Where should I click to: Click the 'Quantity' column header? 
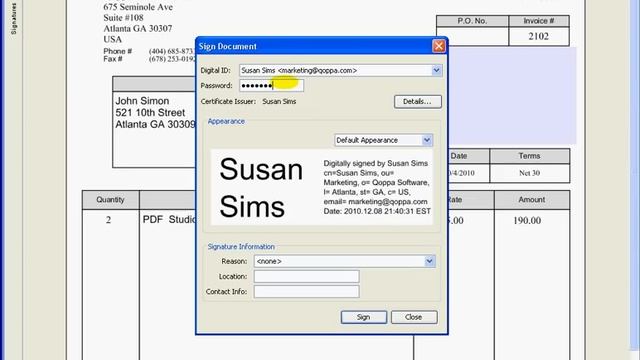point(110,200)
